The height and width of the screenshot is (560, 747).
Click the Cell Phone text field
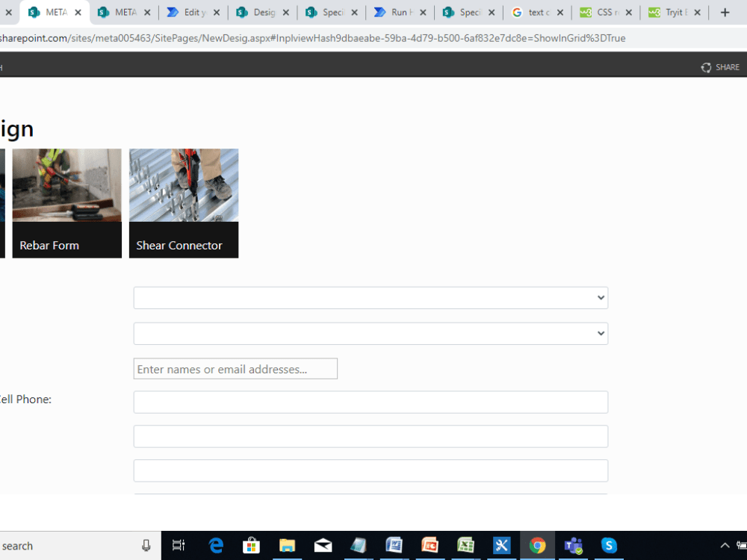pyautogui.click(x=371, y=402)
